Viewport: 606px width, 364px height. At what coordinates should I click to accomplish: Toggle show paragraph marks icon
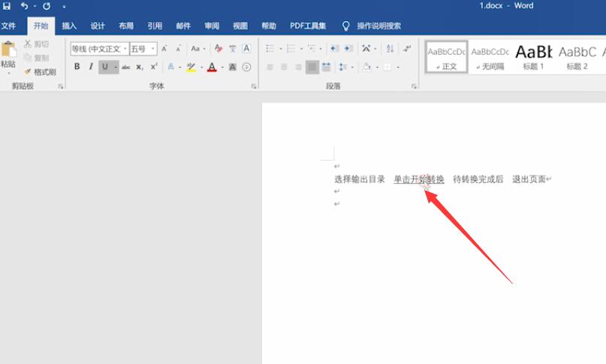(x=407, y=49)
